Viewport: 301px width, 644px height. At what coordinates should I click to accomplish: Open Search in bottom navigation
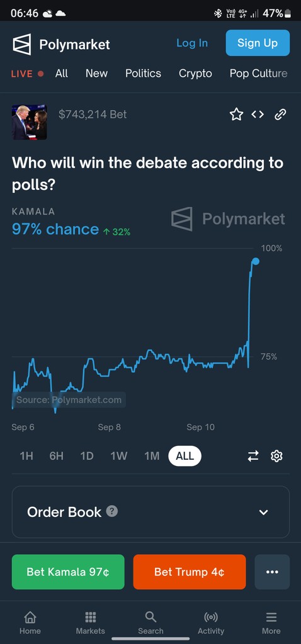click(x=150, y=623)
